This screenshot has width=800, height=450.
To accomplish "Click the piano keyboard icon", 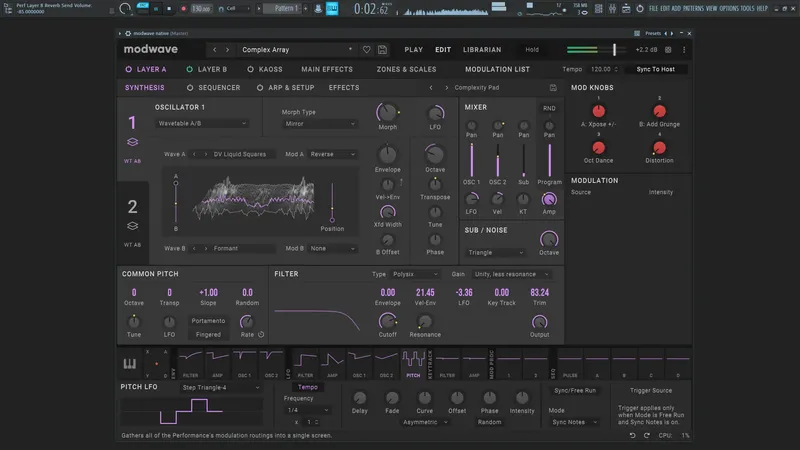I will pos(130,363).
